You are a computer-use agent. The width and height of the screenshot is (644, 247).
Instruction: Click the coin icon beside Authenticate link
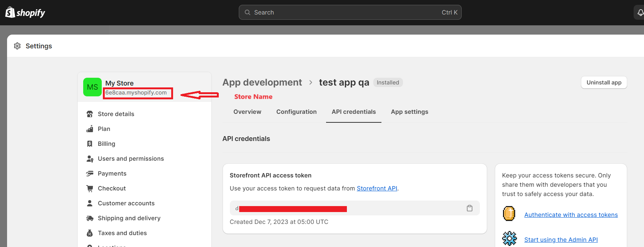[509, 214]
